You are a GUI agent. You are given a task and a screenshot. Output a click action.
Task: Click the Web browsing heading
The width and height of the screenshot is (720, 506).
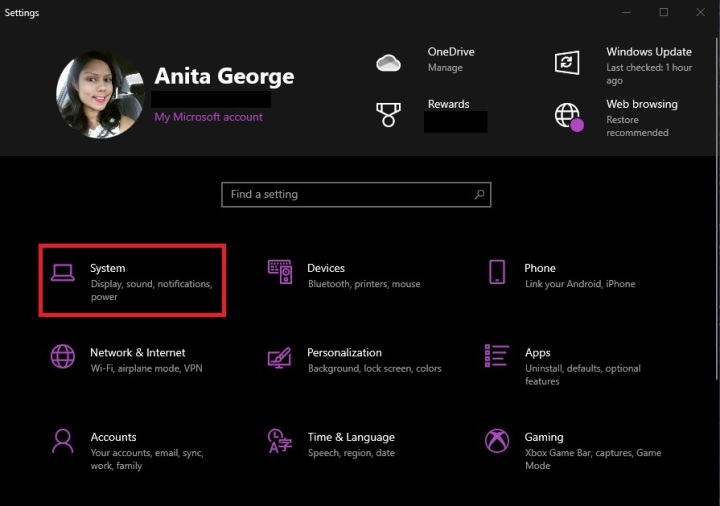pos(642,104)
